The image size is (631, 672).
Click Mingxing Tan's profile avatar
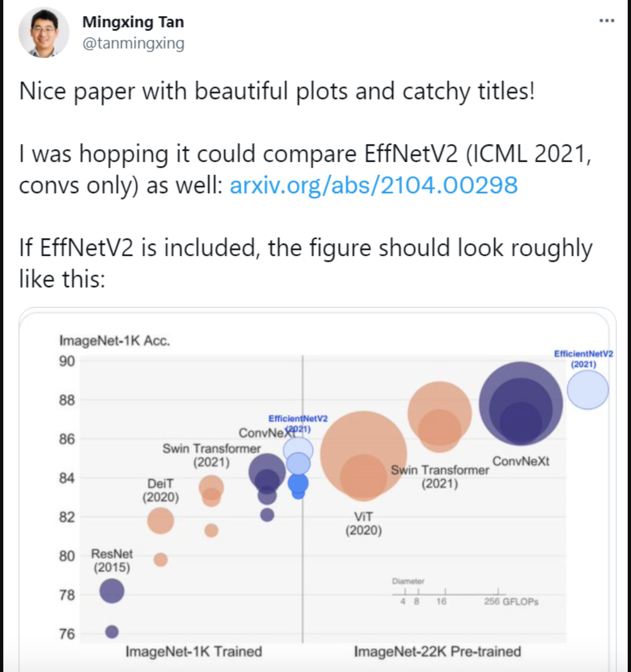coord(44,32)
